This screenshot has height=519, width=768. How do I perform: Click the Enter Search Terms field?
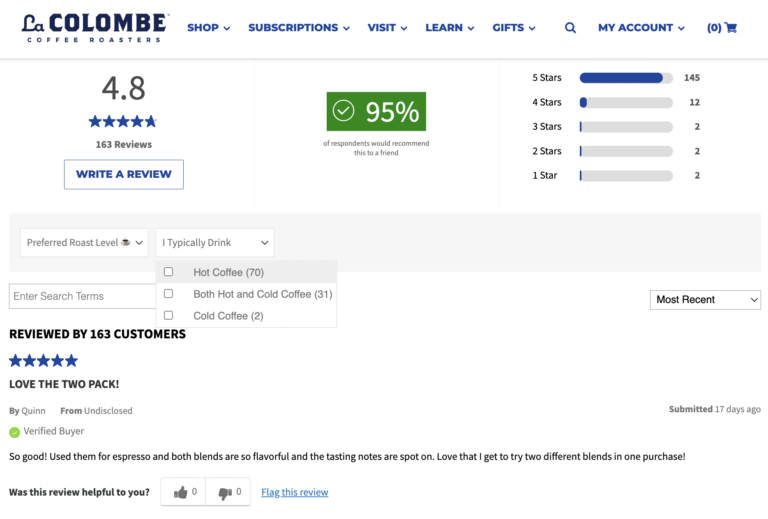pyautogui.click(x=82, y=296)
